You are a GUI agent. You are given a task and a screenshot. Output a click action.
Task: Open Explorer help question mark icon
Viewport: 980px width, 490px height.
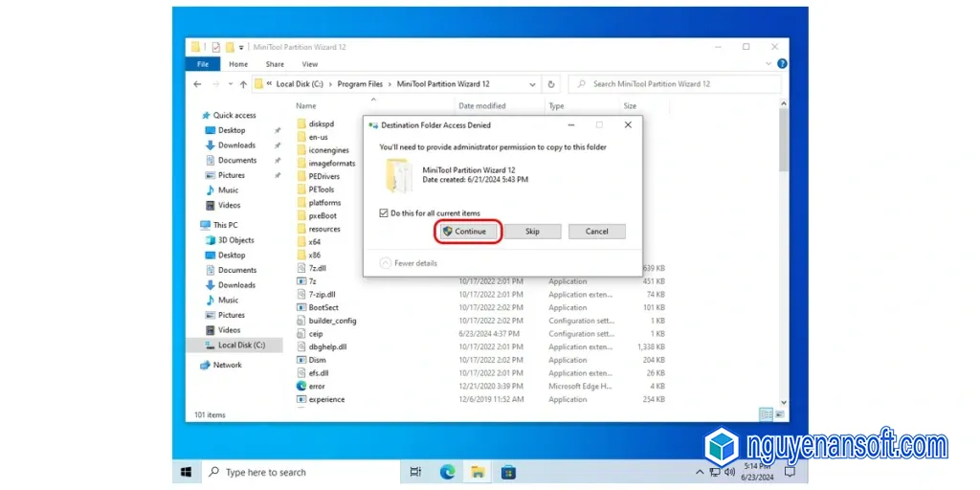tap(782, 64)
